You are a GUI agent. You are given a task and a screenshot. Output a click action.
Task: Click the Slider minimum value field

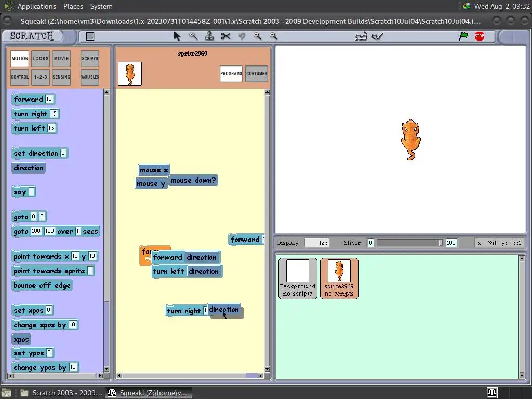click(x=371, y=243)
